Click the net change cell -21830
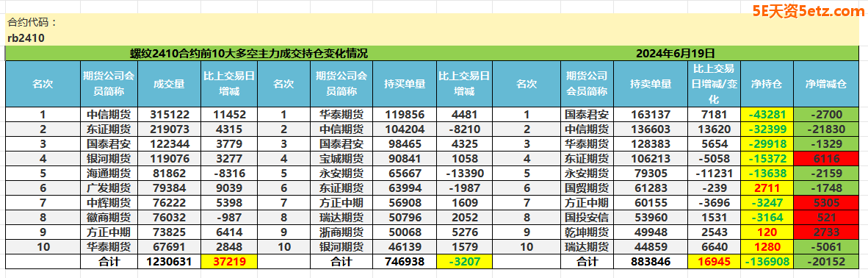This screenshot has width=868, height=278. pos(826,129)
